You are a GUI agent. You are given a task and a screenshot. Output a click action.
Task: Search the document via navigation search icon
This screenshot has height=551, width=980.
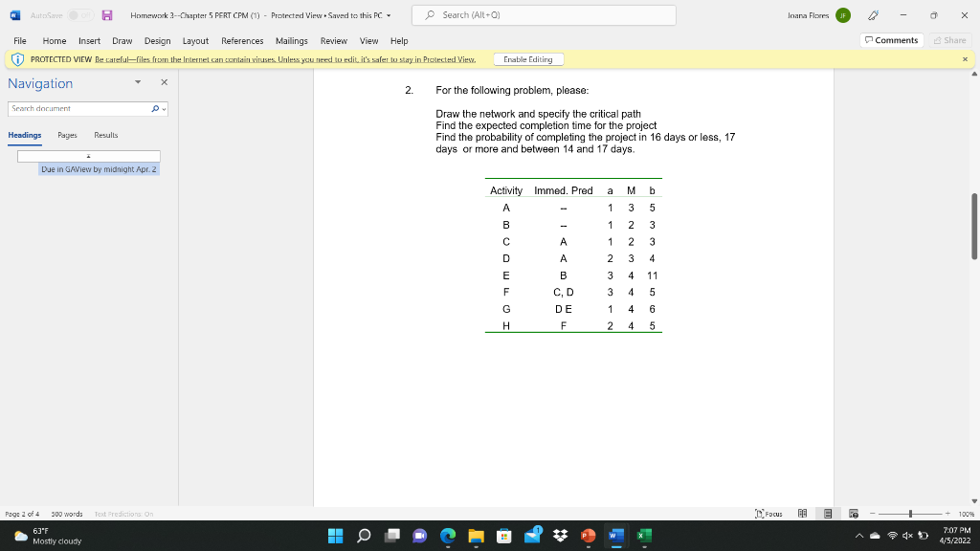(155, 108)
